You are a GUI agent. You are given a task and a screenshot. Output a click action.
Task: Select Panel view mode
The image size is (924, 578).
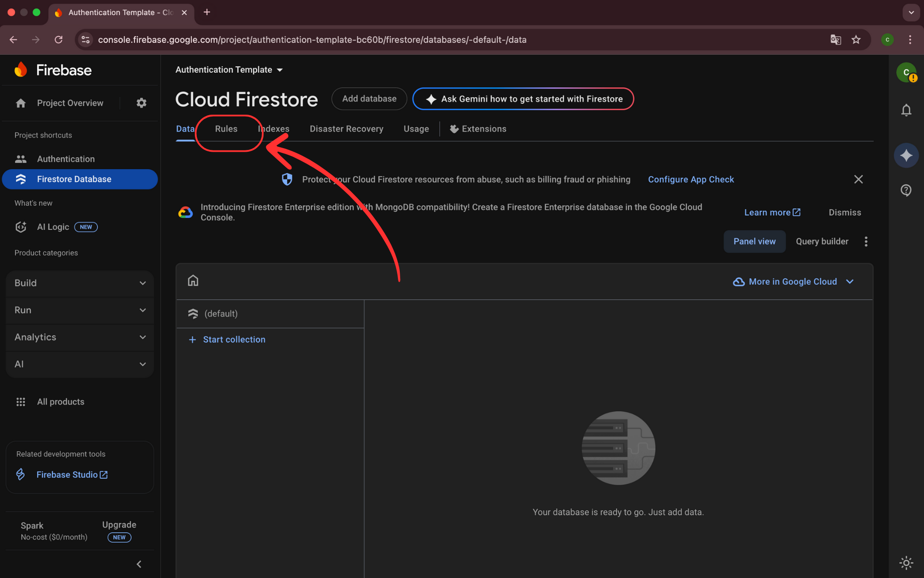754,242
